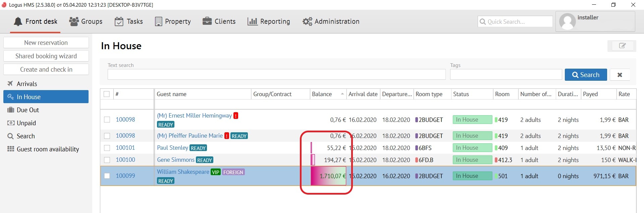Image resolution: width=644 pixels, height=213 pixels.
Task: Click the William Shakespeare balance bar
Action: pos(328,176)
